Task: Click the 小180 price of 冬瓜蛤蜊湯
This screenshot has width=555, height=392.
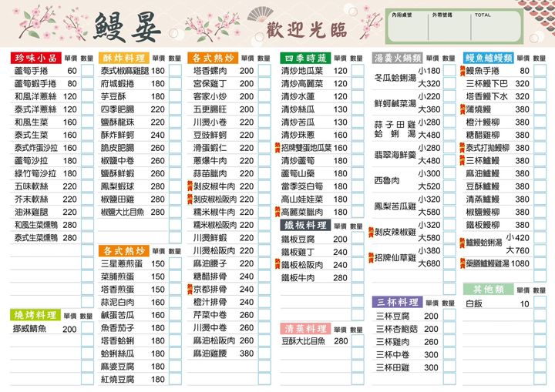Action: click(429, 71)
